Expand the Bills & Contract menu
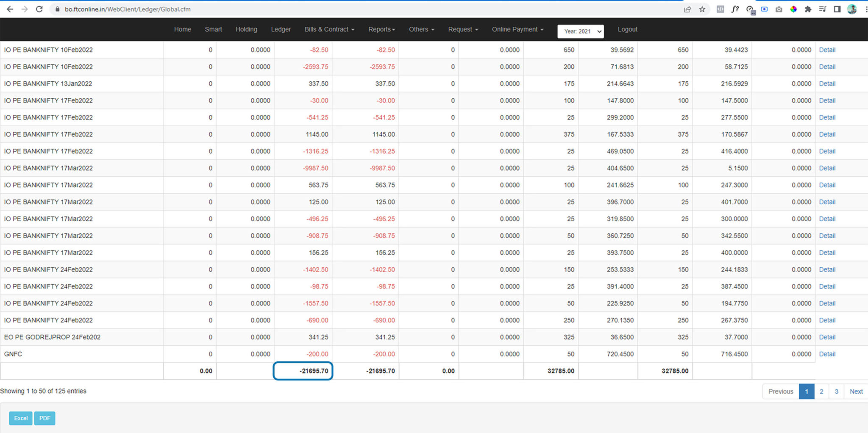This screenshot has width=868, height=433. (x=329, y=29)
